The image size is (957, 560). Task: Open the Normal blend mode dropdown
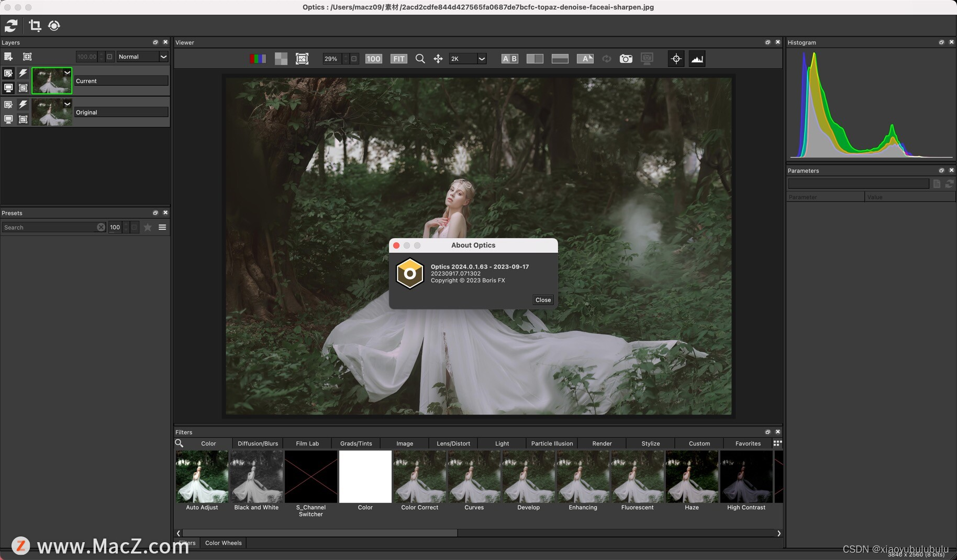142,57
